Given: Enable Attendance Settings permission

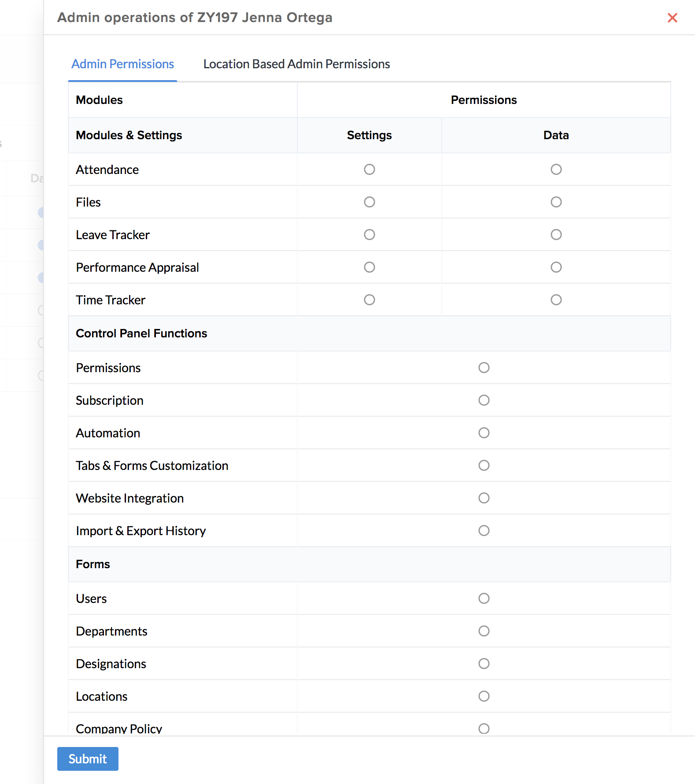Looking at the screenshot, I should pyautogui.click(x=370, y=170).
